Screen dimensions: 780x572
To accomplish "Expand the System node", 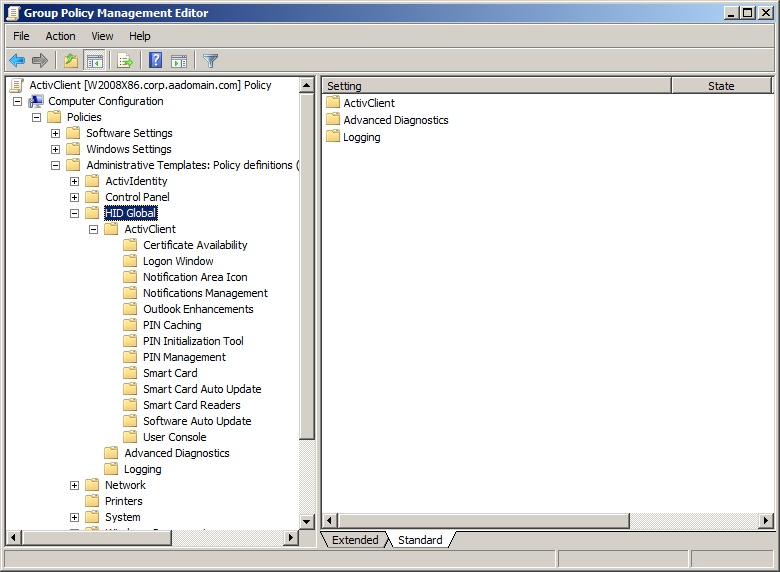I will pos(74,517).
